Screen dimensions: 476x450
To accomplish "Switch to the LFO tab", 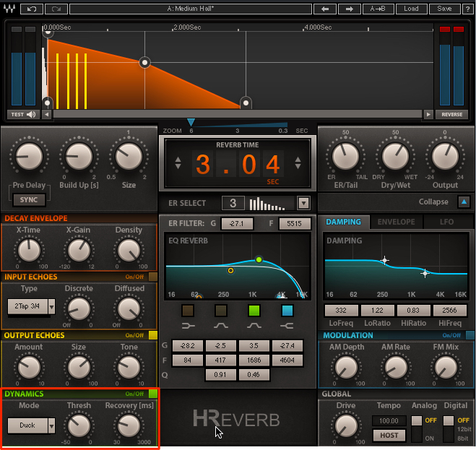I will pos(447,222).
